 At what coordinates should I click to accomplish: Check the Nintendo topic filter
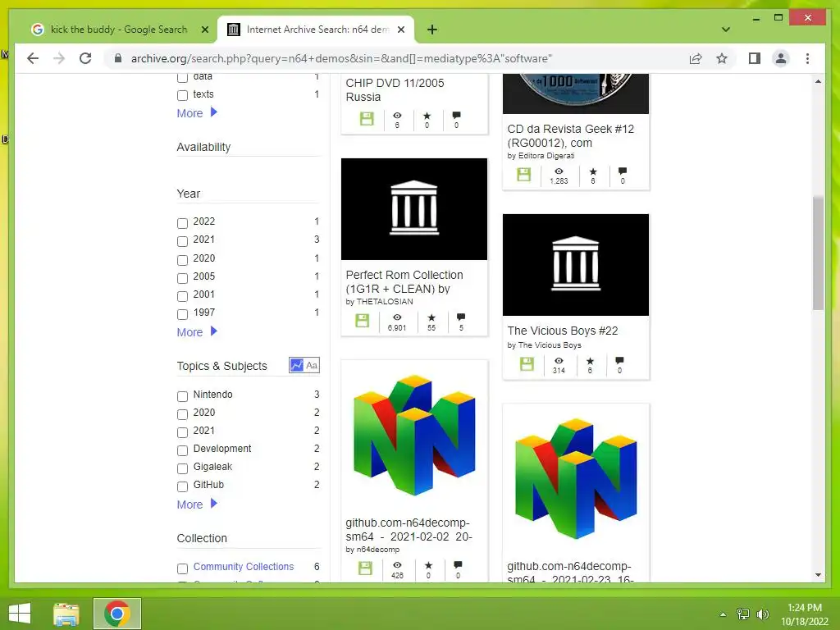click(182, 396)
